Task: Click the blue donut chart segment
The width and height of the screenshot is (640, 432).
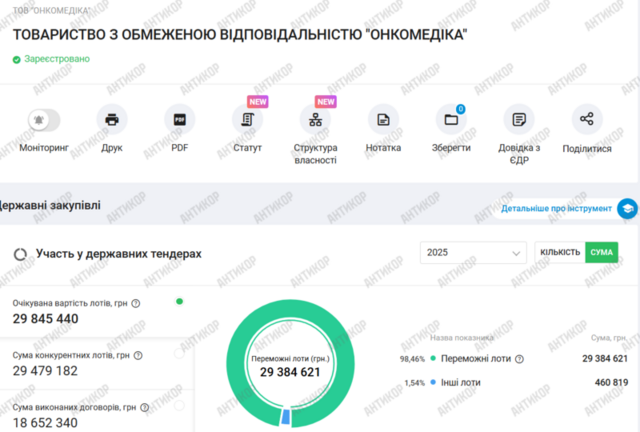Action: [x=286, y=416]
